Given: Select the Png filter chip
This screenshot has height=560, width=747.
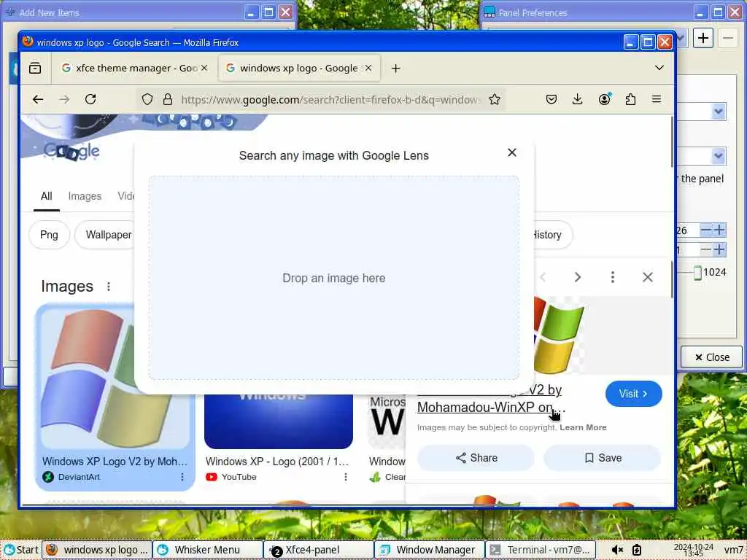Looking at the screenshot, I should tap(49, 235).
